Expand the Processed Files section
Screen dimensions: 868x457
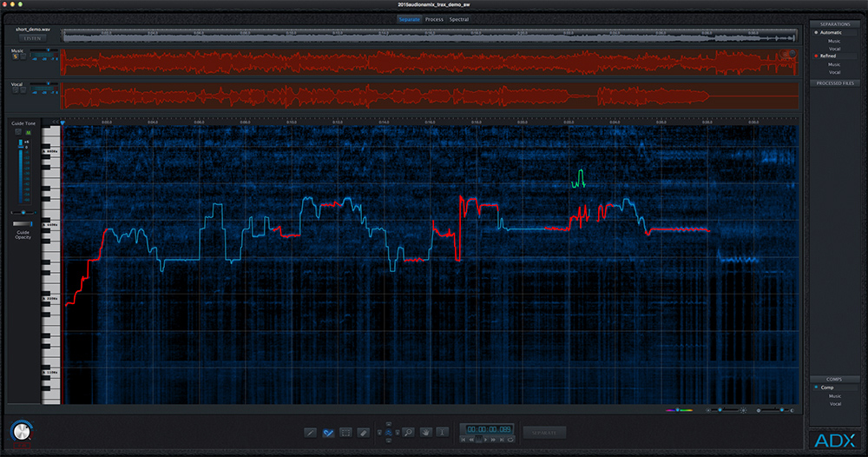tap(834, 83)
